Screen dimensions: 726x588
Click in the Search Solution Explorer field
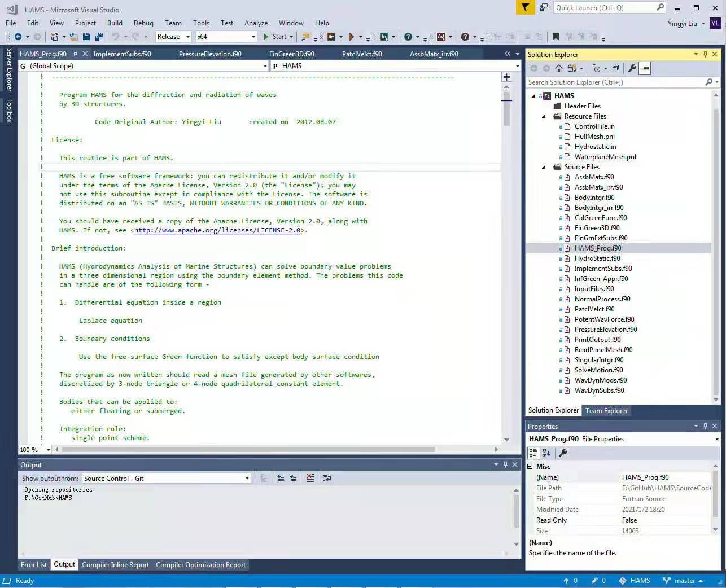point(615,82)
